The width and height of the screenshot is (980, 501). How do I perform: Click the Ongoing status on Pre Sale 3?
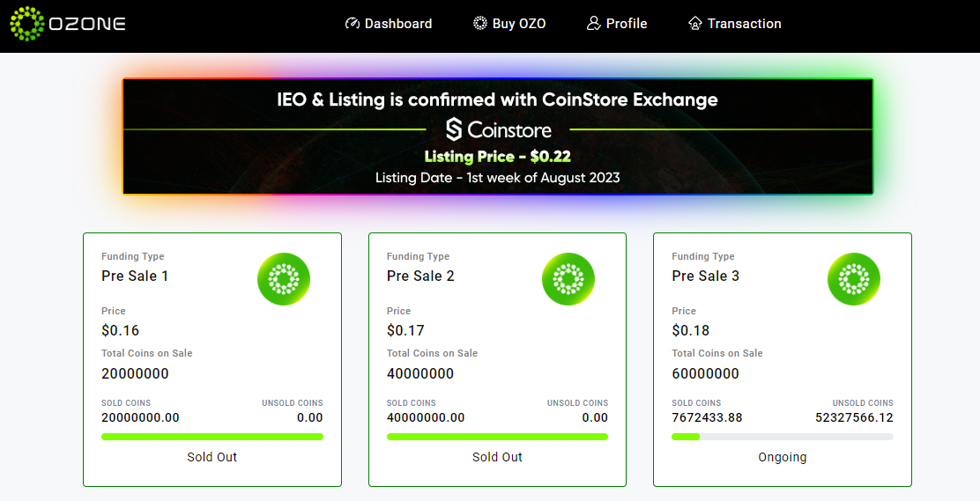click(783, 457)
